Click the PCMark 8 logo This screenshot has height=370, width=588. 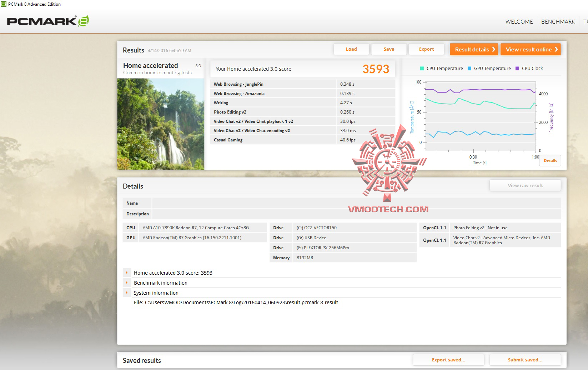click(x=48, y=21)
